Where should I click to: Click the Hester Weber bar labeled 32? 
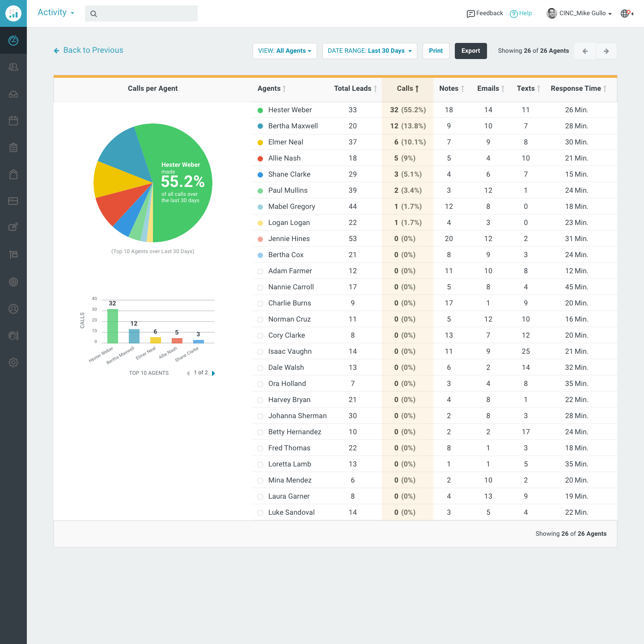pyautogui.click(x=113, y=326)
